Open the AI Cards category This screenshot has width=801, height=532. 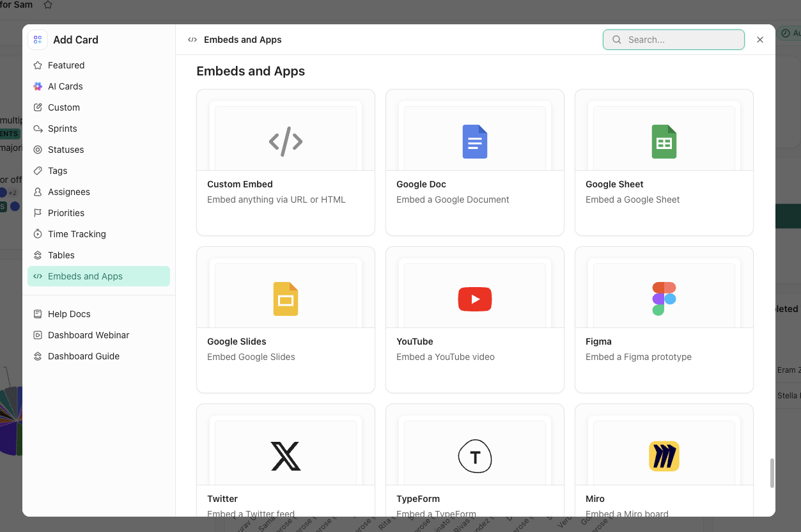click(98, 86)
